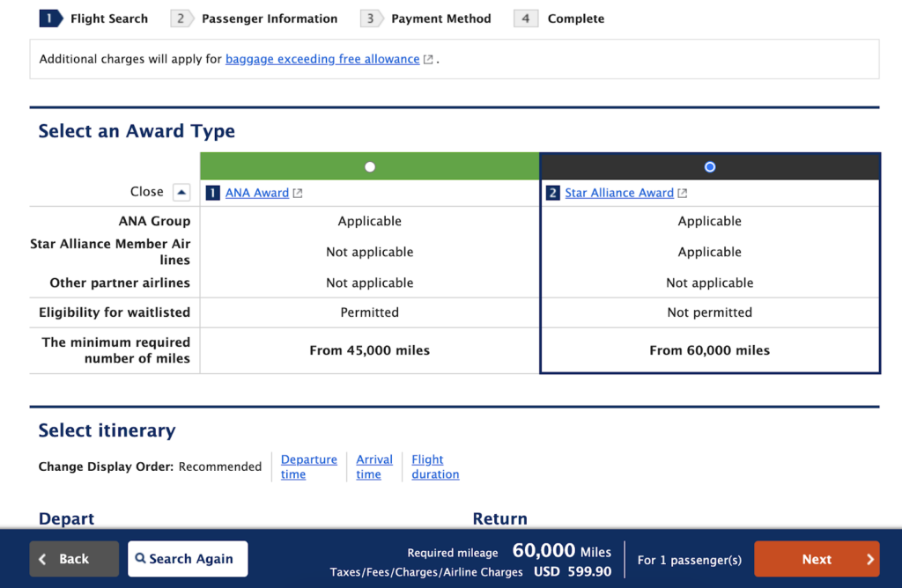Click the Back button
Image resolution: width=902 pixels, height=588 pixels.
[x=74, y=559]
